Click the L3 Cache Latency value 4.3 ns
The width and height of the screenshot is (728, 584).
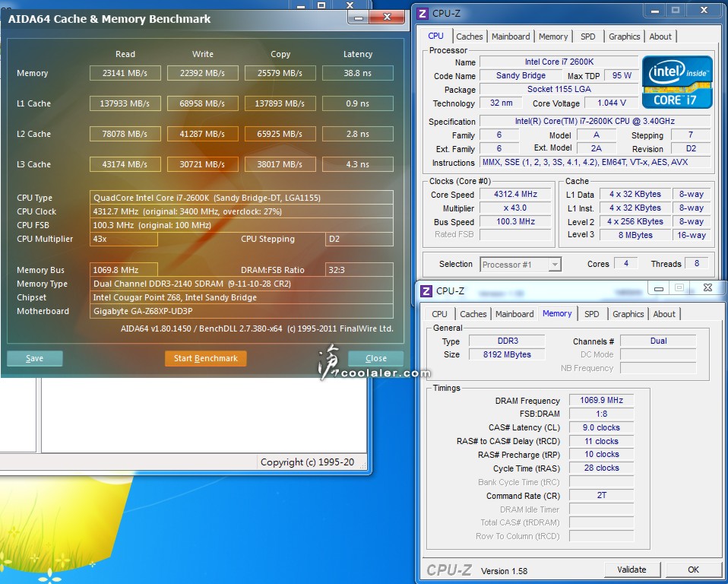tap(358, 164)
